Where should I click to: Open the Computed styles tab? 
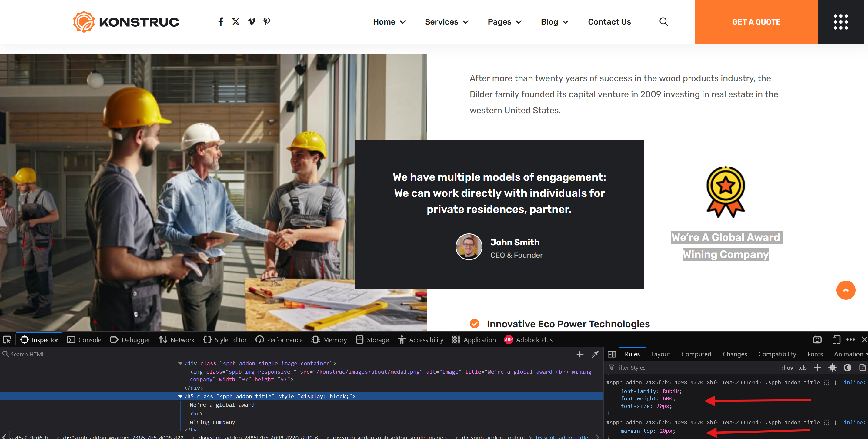[696, 354]
